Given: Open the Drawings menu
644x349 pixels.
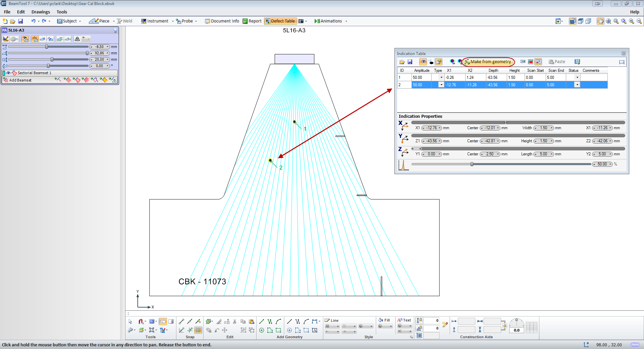Looking at the screenshot, I should (x=40, y=12).
